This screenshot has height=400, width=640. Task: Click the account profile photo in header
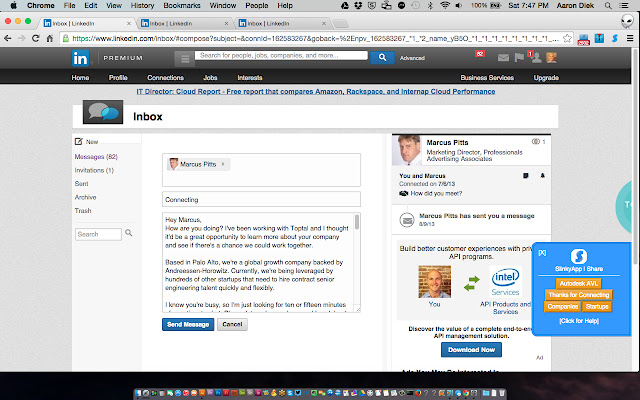[551, 58]
